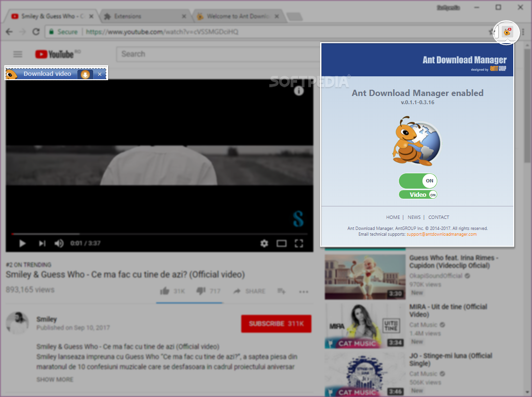Screen dimensions: 532x397
Task: Close the Welcome to Ant Download tab
Action: 277,16
